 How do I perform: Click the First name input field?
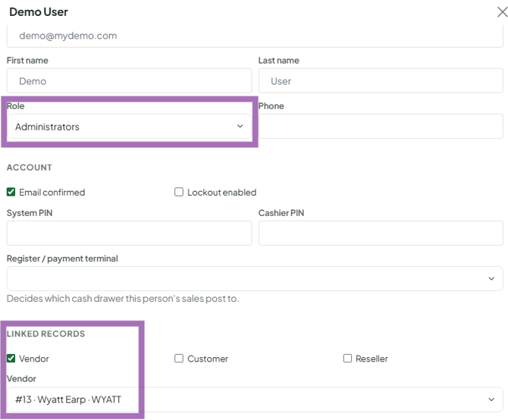(129, 81)
